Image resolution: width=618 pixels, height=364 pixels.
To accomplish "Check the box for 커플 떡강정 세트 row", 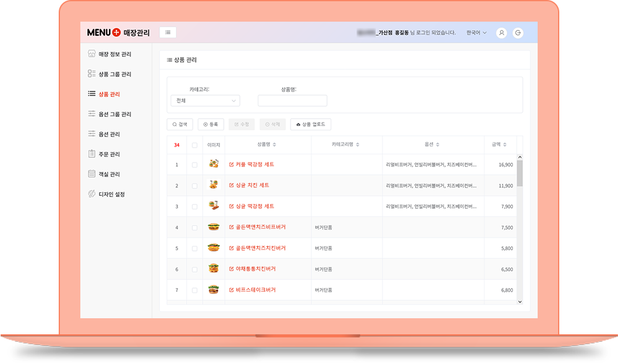I will coord(195,165).
